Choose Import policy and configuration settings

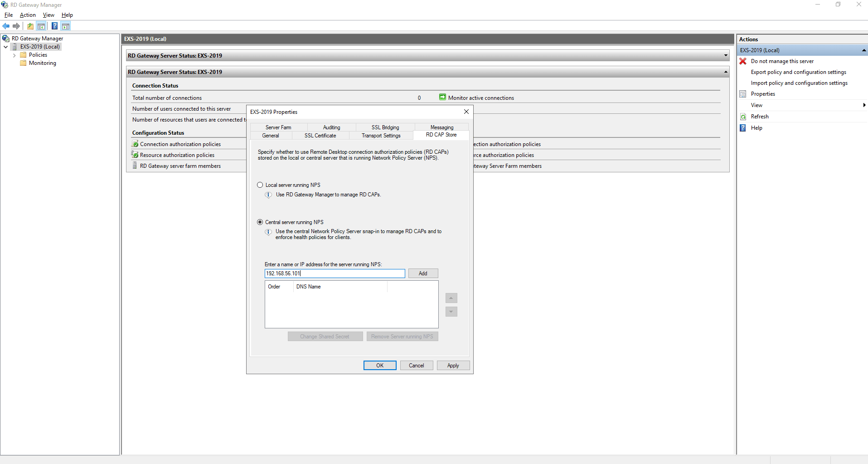[x=799, y=83]
